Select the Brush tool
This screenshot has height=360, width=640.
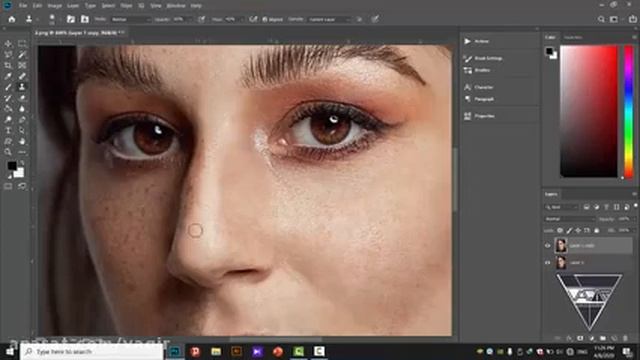pyautogui.click(x=8, y=87)
